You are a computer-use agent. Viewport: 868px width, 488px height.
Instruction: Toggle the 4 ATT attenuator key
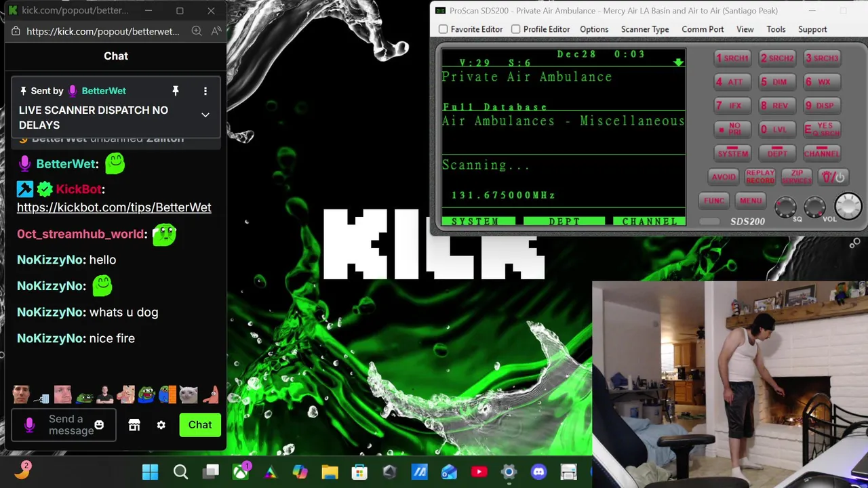point(732,82)
